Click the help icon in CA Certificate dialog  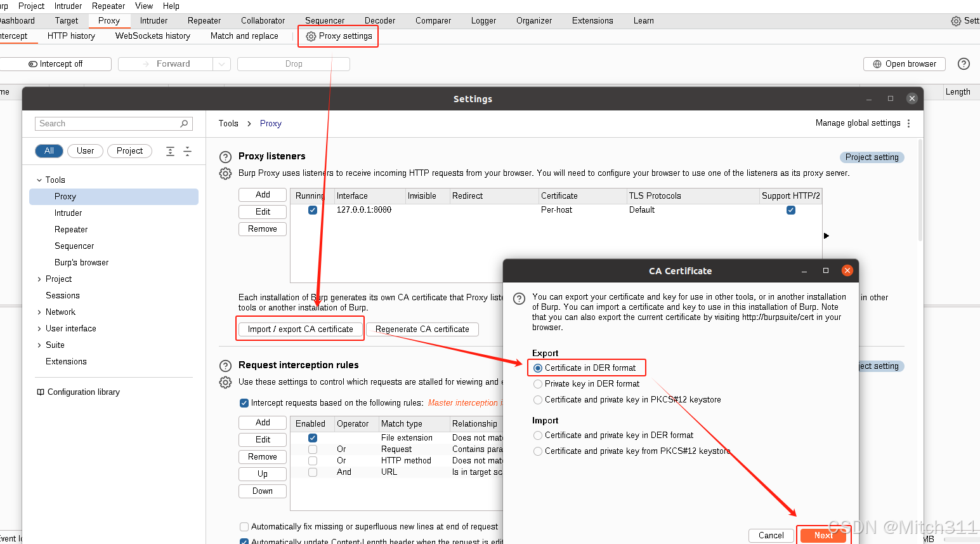click(519, 298)
